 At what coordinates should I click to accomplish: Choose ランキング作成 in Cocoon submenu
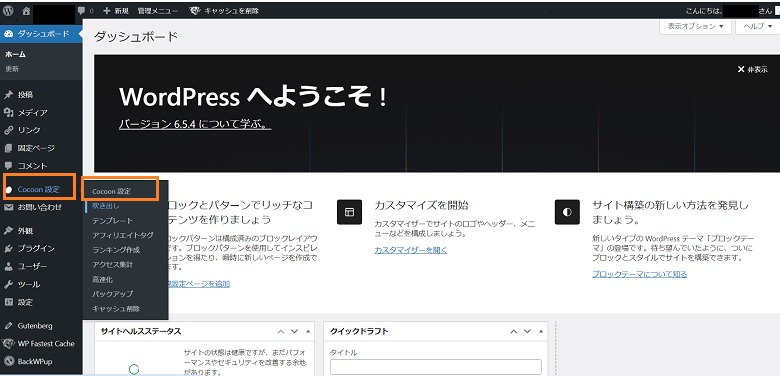116,250
